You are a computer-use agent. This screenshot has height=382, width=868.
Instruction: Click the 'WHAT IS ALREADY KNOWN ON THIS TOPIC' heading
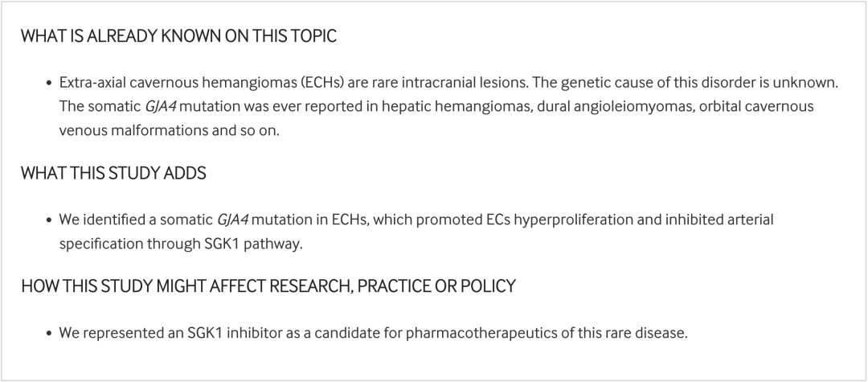[x=178, y=36]
